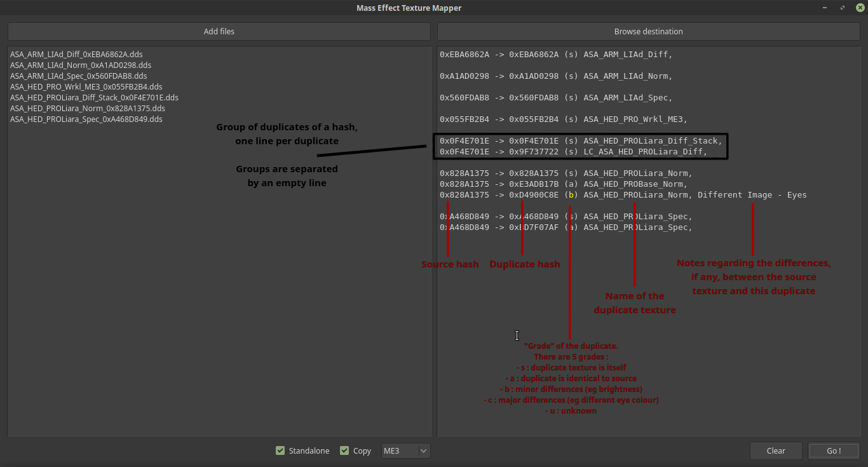Select ASA_HED_PROLiara_Diff_Stack_0x0F4E701E.dds file
Image resolution: width=868 pixels, height=467 pixels.
tap(94, 98)
